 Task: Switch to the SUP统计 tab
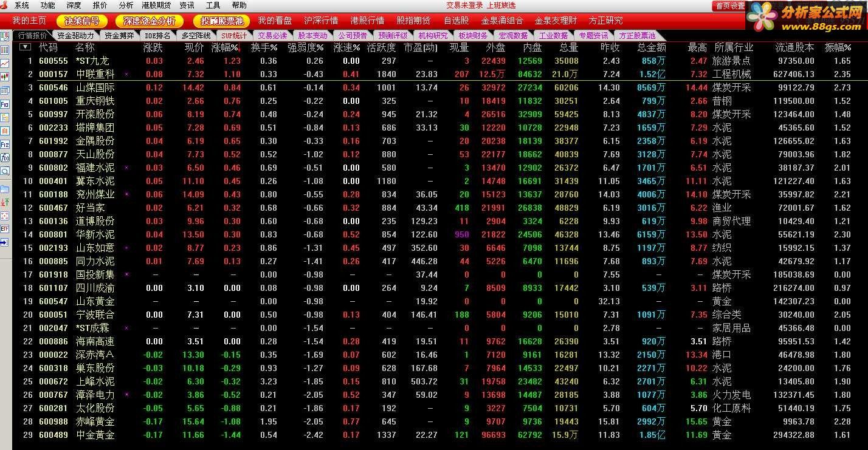pyautogui.click(x=234, y=36)
